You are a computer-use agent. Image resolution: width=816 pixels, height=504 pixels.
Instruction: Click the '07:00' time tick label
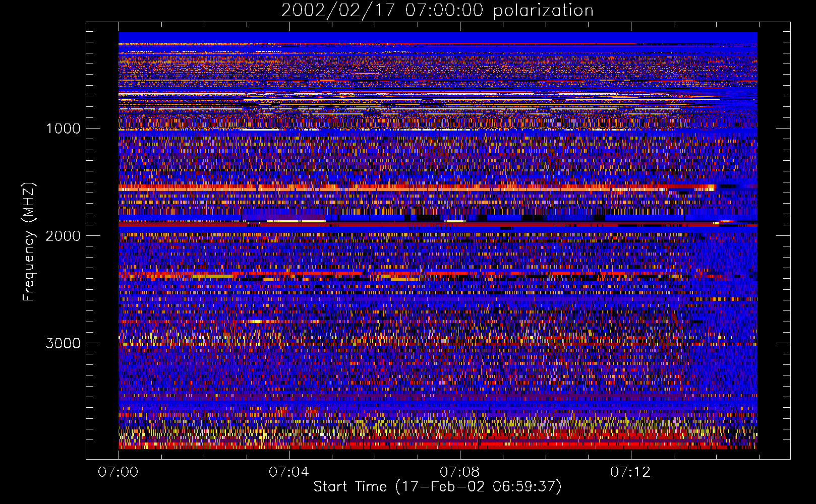point(118,472)
